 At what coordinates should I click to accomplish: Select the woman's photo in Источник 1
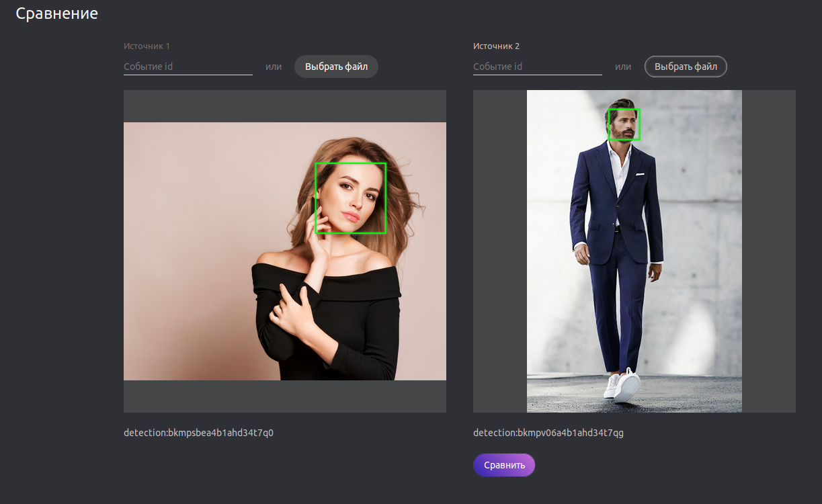click(285, 251)
